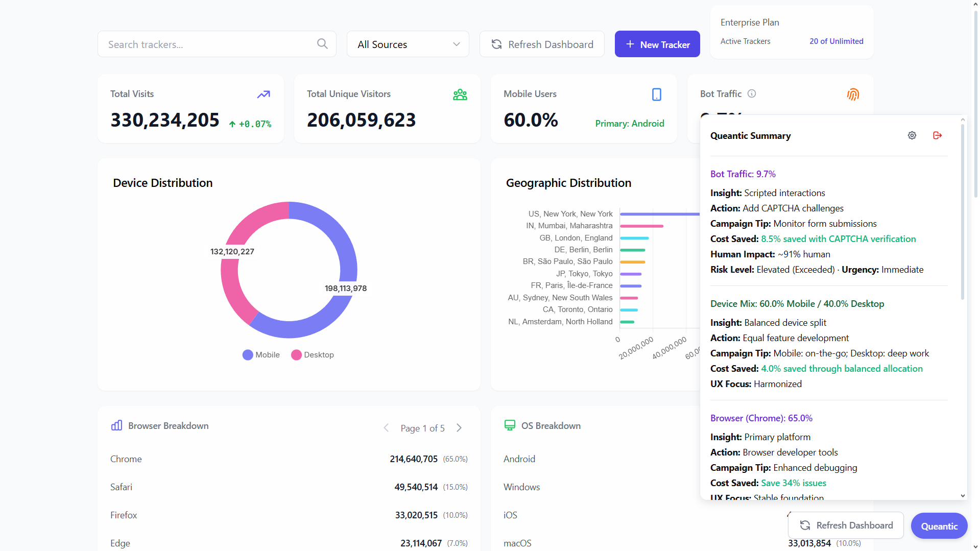This screenshot has height=551, width=980.
Task: Toggle Mobile series in device legend
Action: point(261,355)
